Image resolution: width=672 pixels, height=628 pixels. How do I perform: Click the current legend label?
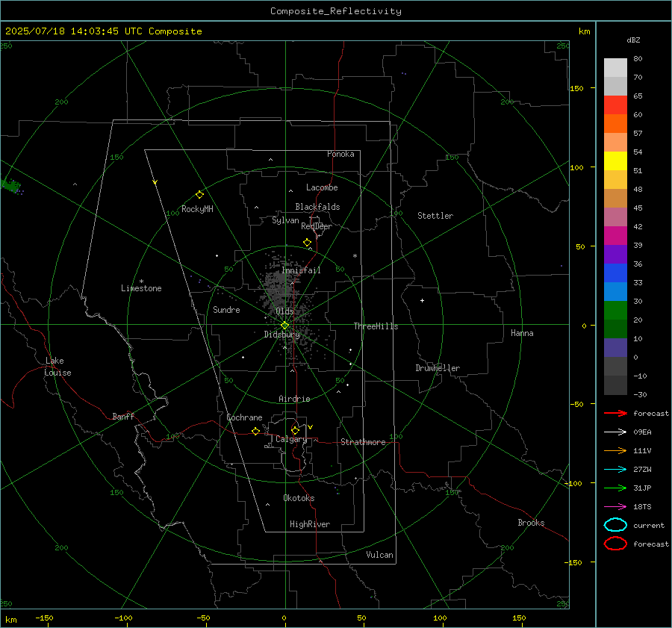tap(649, 525)
